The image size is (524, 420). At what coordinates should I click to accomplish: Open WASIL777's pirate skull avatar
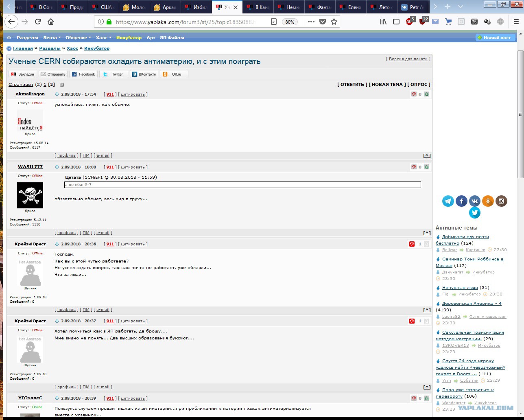click(30, 195)
